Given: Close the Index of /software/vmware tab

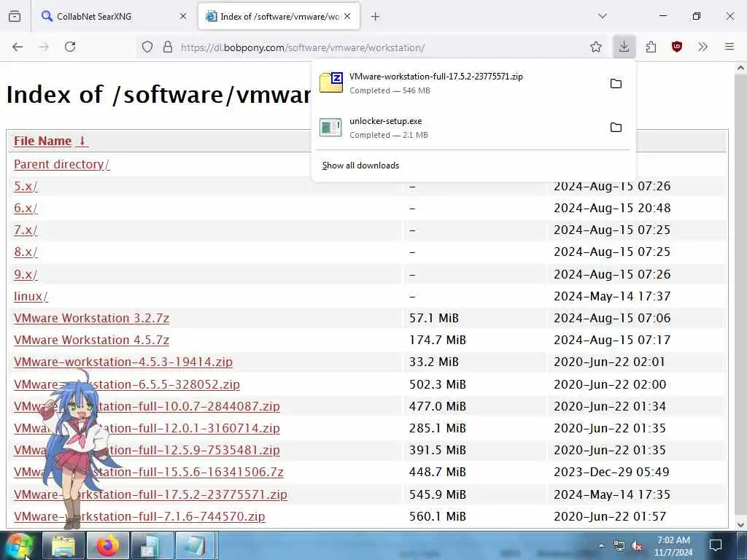Looking at the screenshot, I should coord(347,16).
